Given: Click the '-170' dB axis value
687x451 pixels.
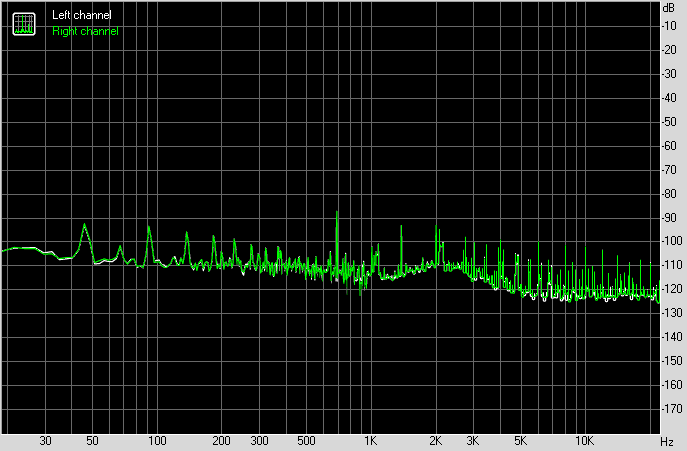Looking at the screenshot, I should (x=672, y=408).
